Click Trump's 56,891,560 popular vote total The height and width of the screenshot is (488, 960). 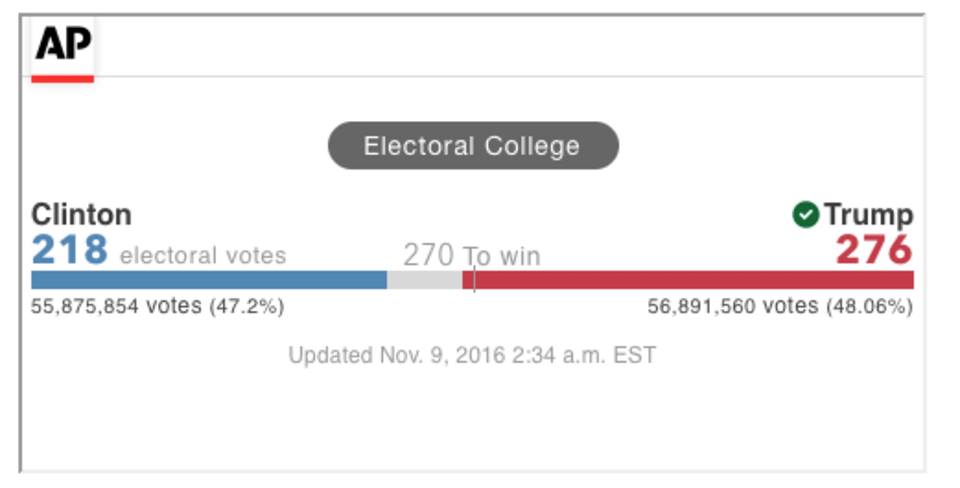732,307
